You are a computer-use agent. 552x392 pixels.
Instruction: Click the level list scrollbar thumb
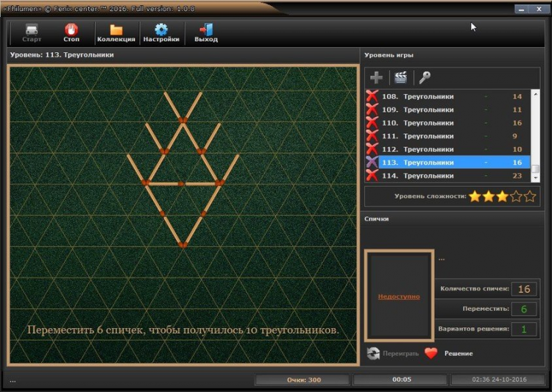536,169
